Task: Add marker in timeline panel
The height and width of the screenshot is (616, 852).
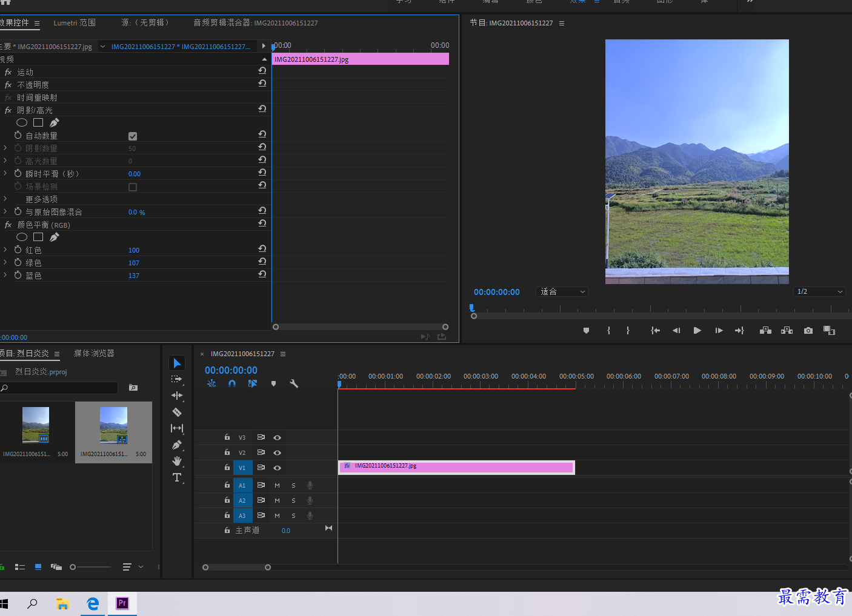Action: coord(273,383)
